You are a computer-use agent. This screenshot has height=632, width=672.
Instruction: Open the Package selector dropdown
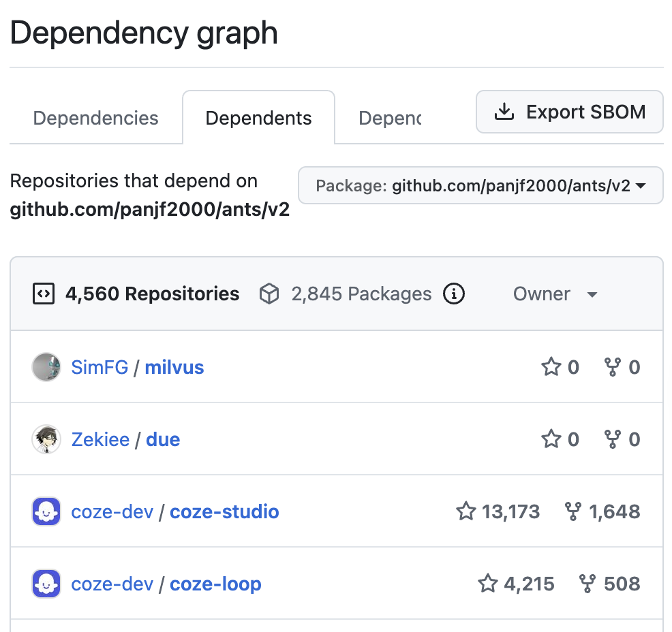point(480,186)
